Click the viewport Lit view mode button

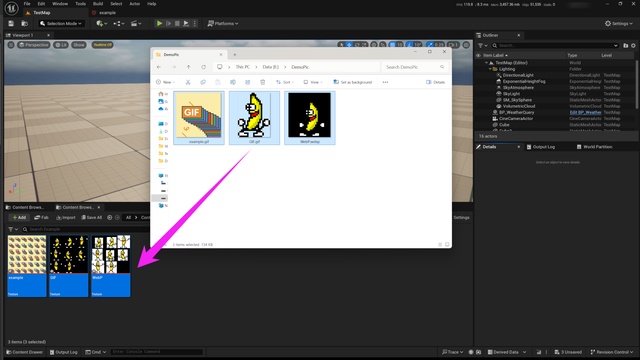pyautogui.click(x=61, y=45)
